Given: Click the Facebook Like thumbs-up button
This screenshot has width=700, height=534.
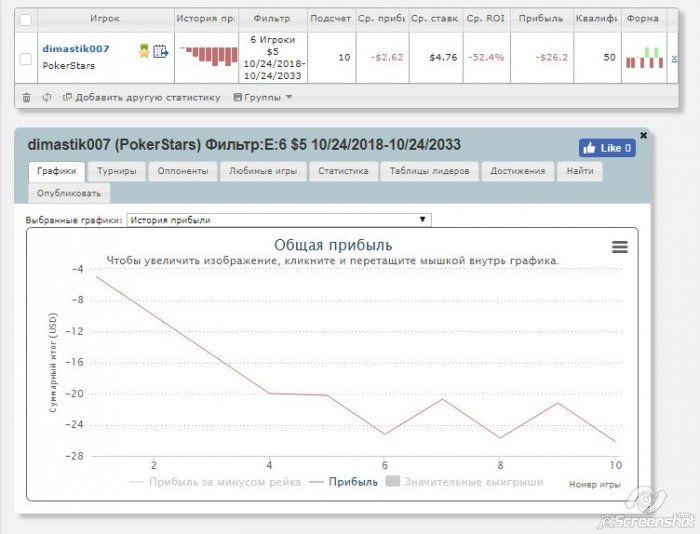Looking at the screenshot, I should click(607, 148).
